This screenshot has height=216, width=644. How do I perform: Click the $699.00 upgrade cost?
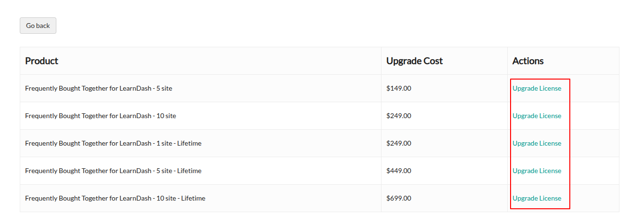[x=399, y=198]
